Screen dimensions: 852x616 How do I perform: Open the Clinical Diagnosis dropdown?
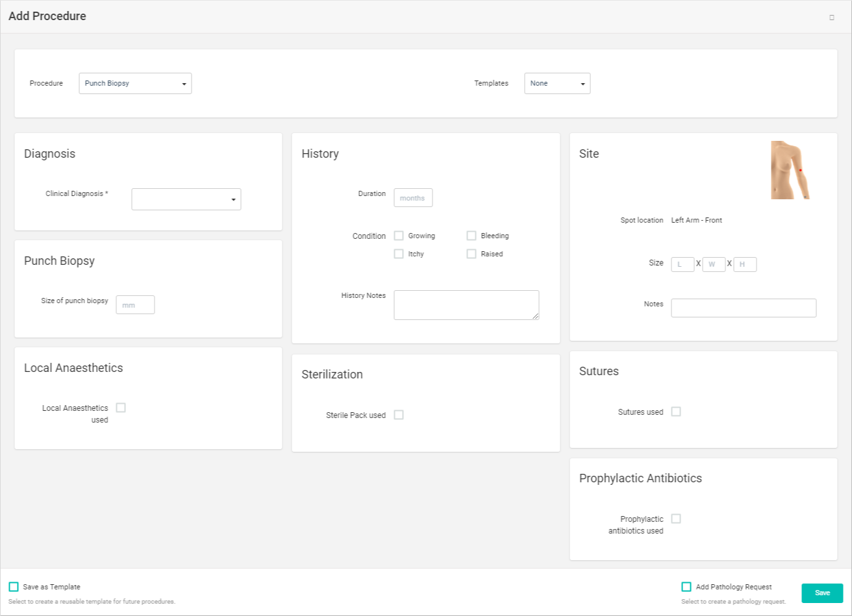point(186,199)
